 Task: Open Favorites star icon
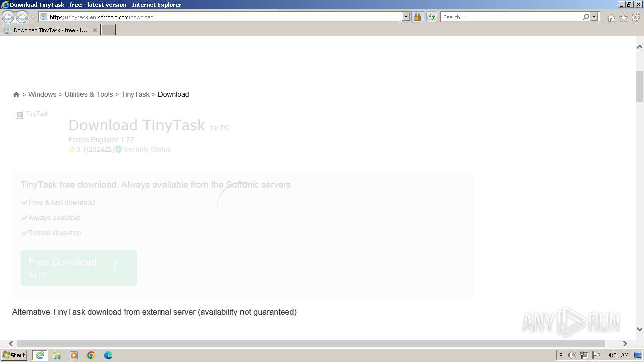[623, 18]
